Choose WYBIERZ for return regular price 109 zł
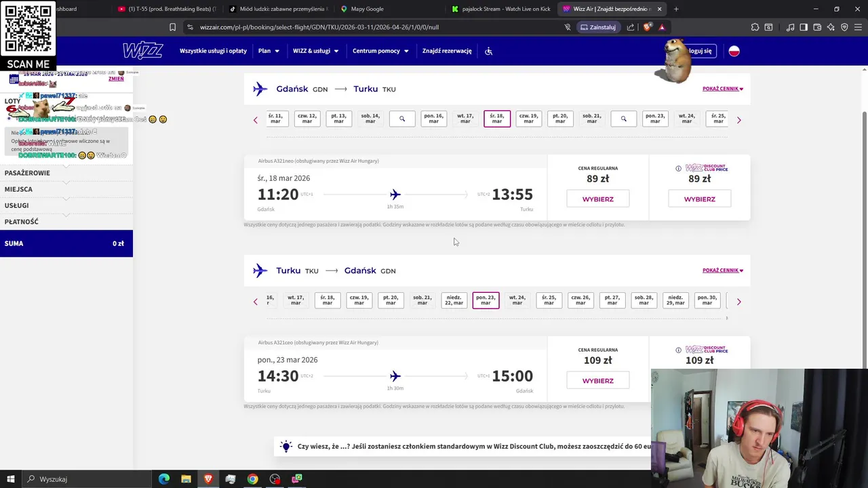The height and width of the screenshot is (488, 868). click(597, 381)
